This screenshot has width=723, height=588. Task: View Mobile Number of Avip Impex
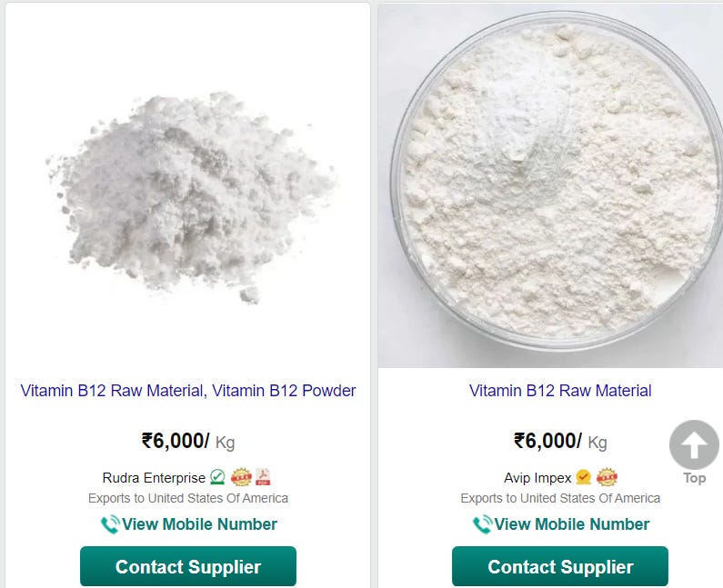coord(572,524)
